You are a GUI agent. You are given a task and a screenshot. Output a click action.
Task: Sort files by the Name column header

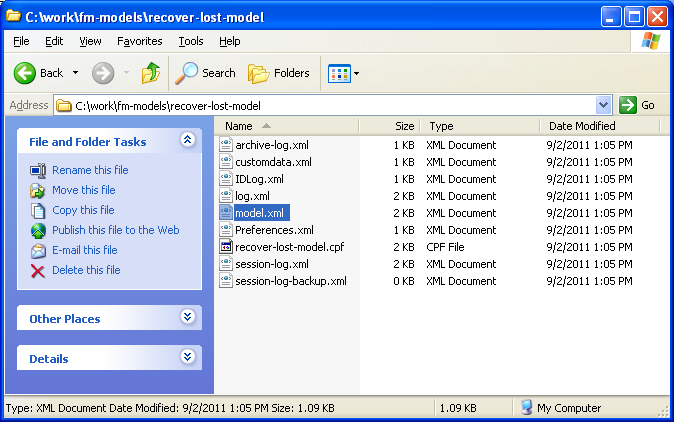pos(287,126)
